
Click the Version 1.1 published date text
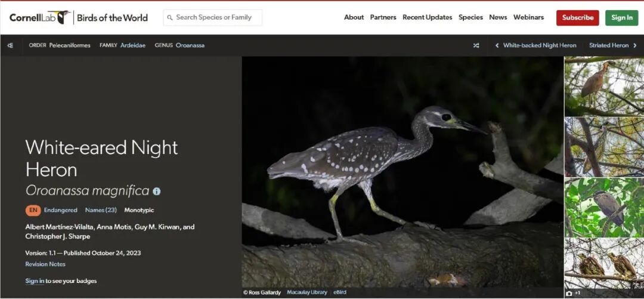(x=83, y=253)
